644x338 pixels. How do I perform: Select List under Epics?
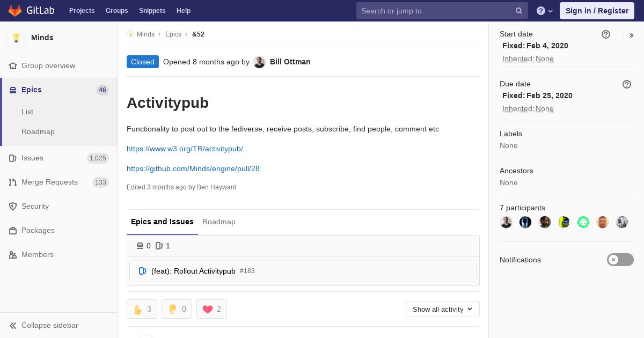coord(27,112)
